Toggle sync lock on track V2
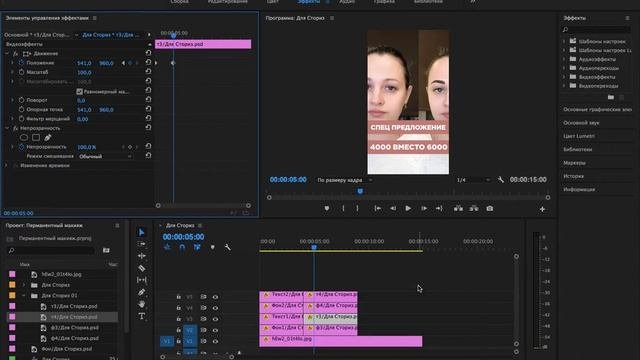The width and height of the screenshot is (640, 360). coord(203,330)
